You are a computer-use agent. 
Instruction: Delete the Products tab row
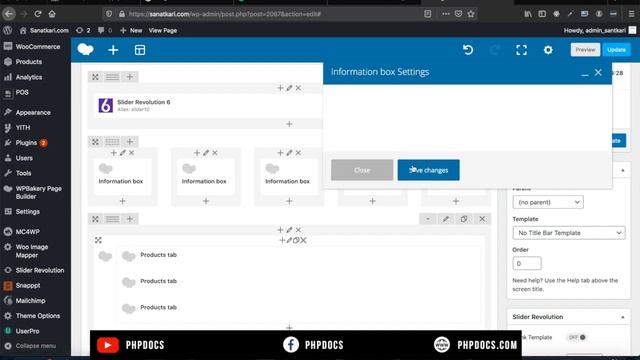tap(482, 219)
